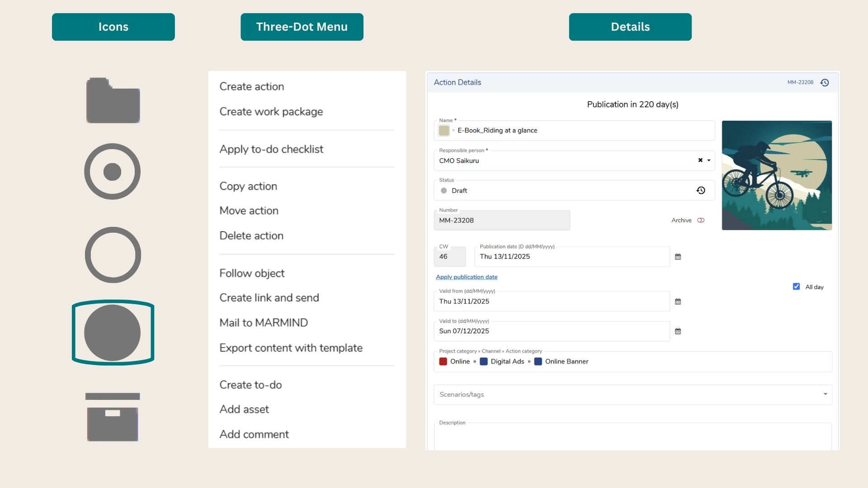Viewport: 868px width, 488px height.
Task: Select Create work package menu entry
Action: click(271, 112)
